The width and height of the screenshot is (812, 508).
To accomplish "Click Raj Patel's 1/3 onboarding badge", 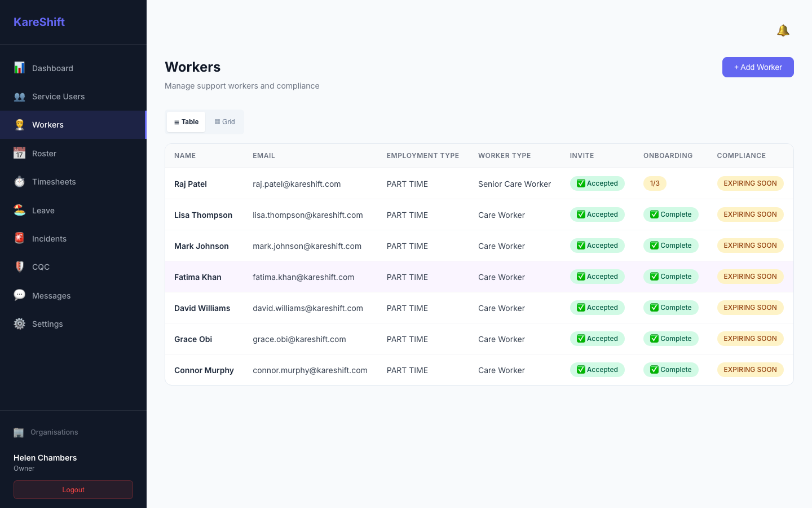I will tap(655, 183).
